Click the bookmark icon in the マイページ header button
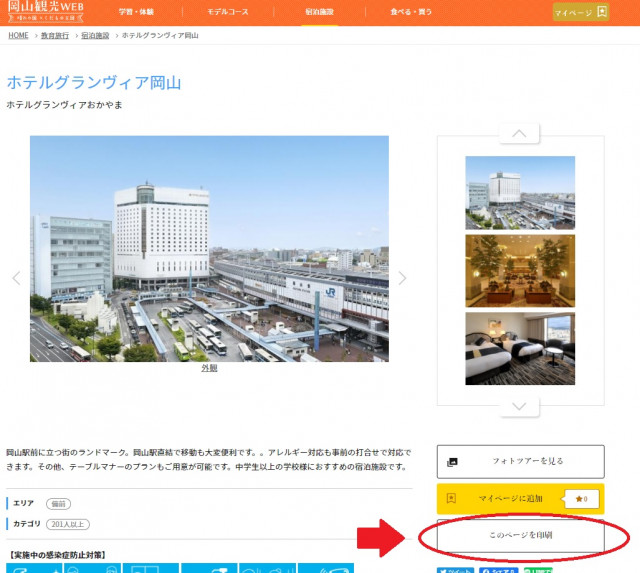This screenshot has width=640, height=573. [602, 11]
